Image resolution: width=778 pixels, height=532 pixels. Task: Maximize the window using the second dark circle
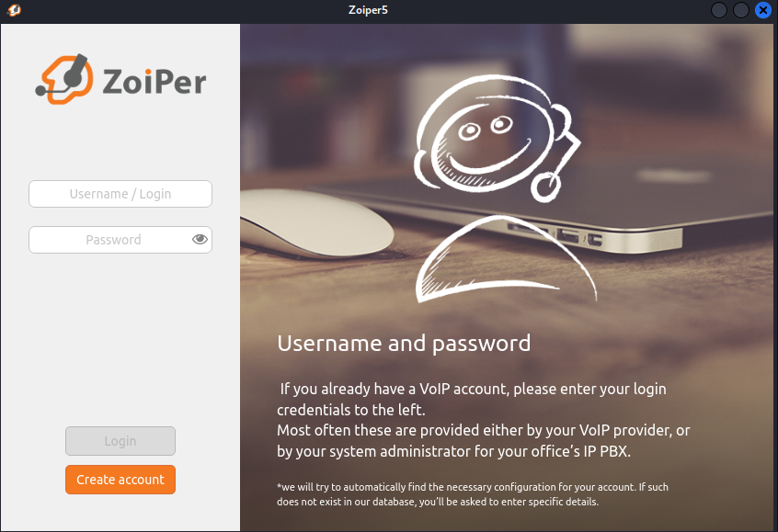741,10
